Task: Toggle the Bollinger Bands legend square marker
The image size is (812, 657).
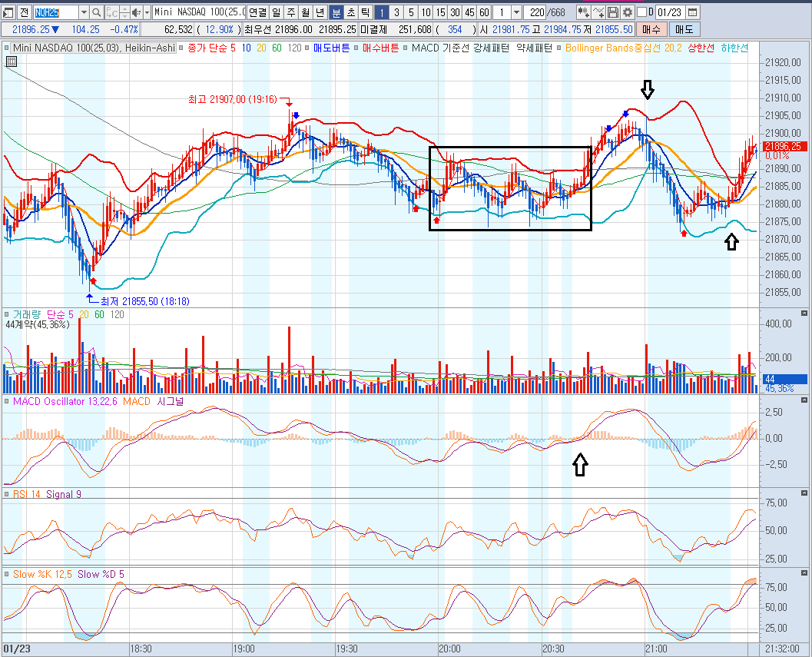Action: [559, 48]
